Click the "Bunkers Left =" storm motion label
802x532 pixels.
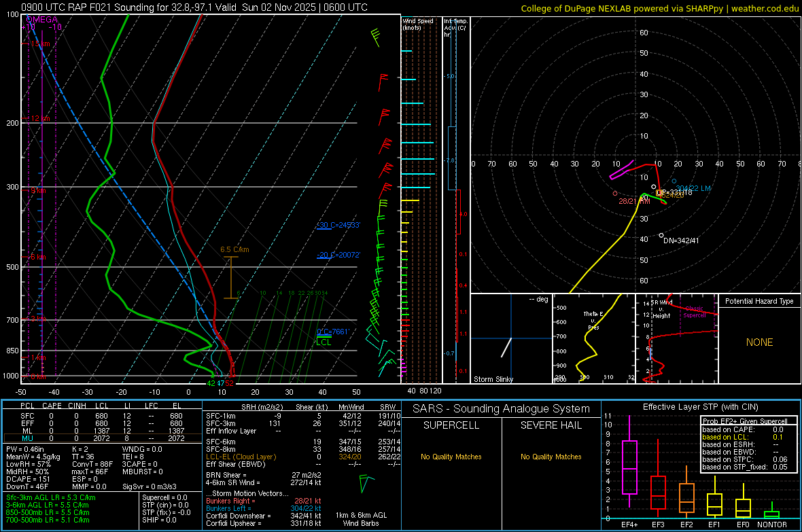228,508
